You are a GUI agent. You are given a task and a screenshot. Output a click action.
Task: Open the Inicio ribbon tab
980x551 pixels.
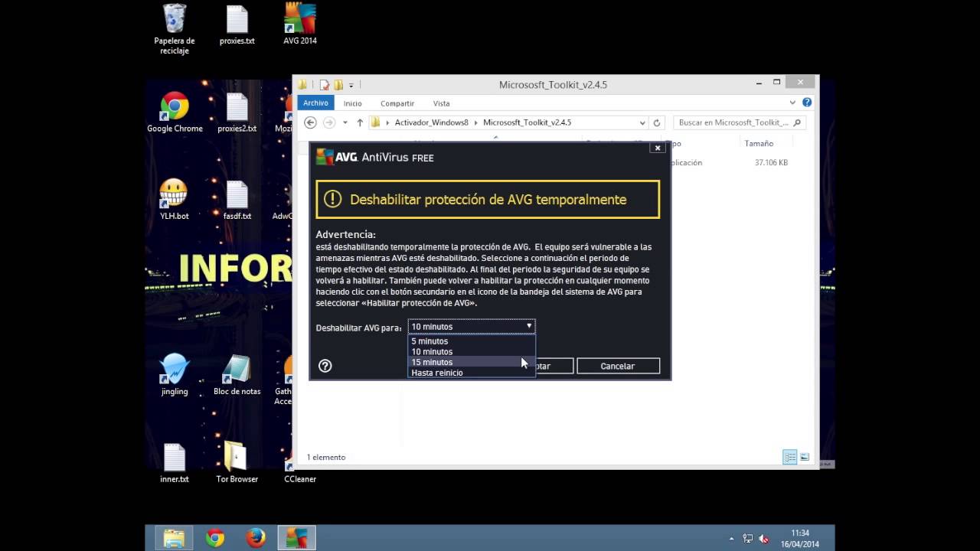352,103
